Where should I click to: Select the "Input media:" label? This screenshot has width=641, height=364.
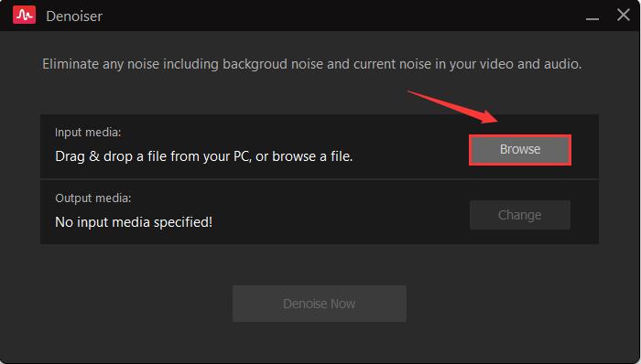pyautogui.click(x=88, y=133)
